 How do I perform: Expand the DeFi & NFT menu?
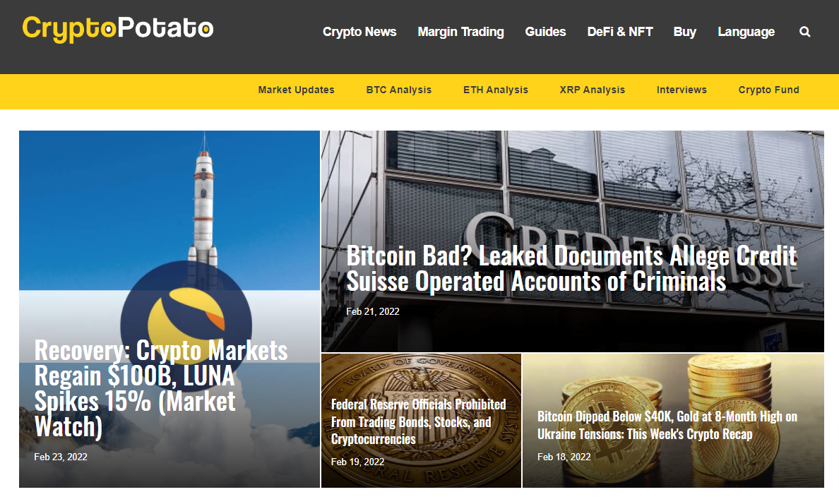pyautogui.click(x=619, y=32)
